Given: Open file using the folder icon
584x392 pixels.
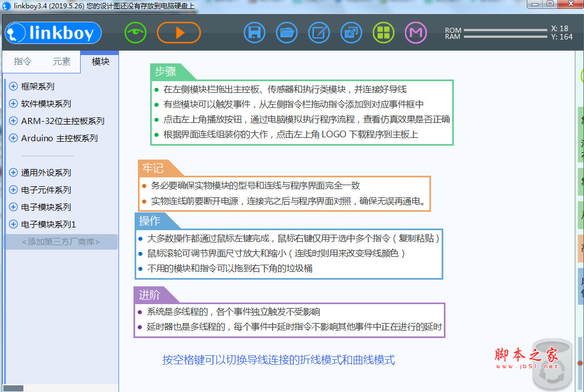Looking at the screenshot, I should tap(286, 33).
